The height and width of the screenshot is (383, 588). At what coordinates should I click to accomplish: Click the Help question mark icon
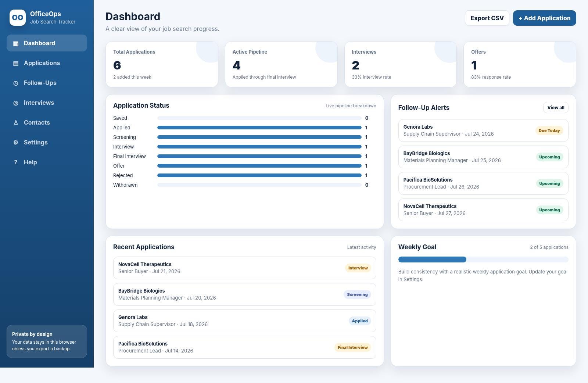tap(16, 162)
